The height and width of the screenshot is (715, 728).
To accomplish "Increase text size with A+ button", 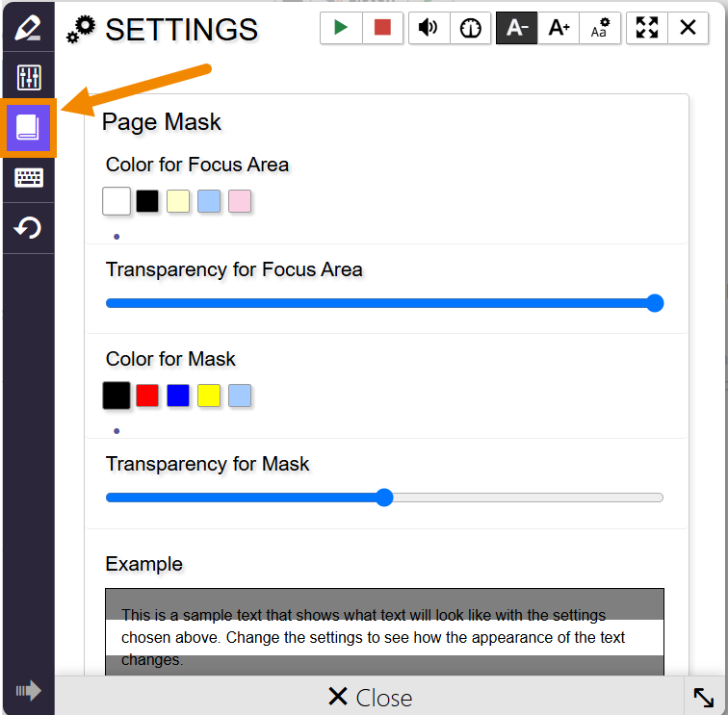I will tap(559, 28).
